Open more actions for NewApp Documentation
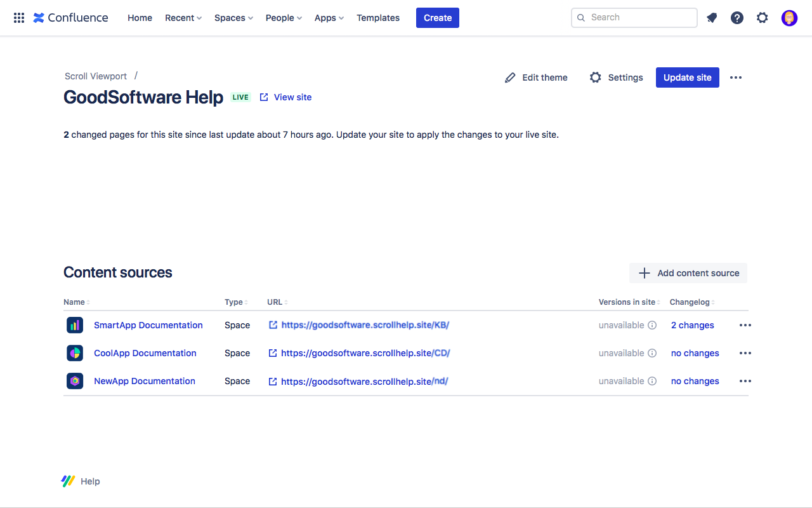 pos(745,381)
